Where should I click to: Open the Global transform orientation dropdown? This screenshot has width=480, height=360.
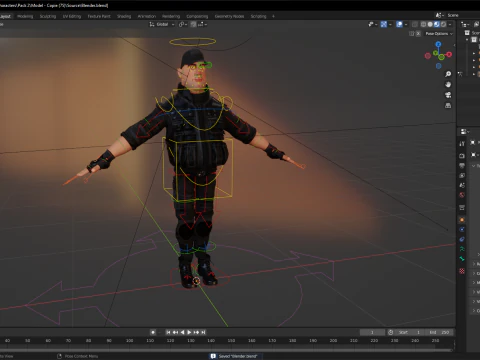click(x=162, y=24)
